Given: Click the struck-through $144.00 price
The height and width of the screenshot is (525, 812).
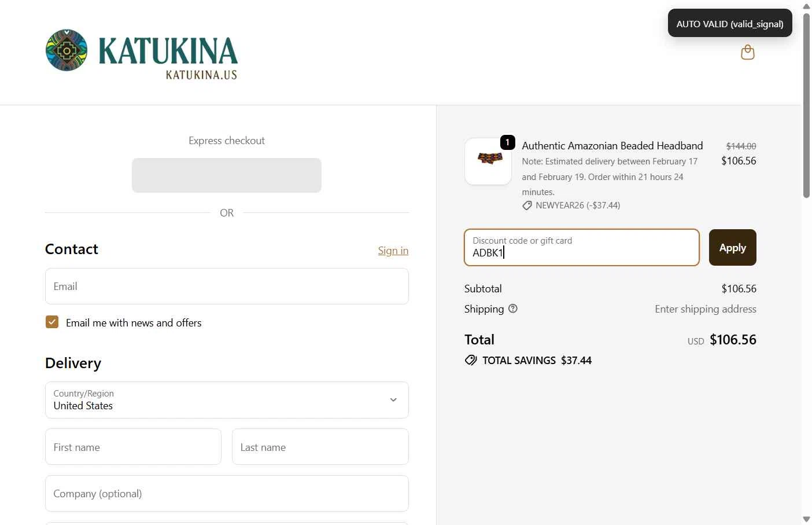Looking at the screenshot, I should pos(741,146).
